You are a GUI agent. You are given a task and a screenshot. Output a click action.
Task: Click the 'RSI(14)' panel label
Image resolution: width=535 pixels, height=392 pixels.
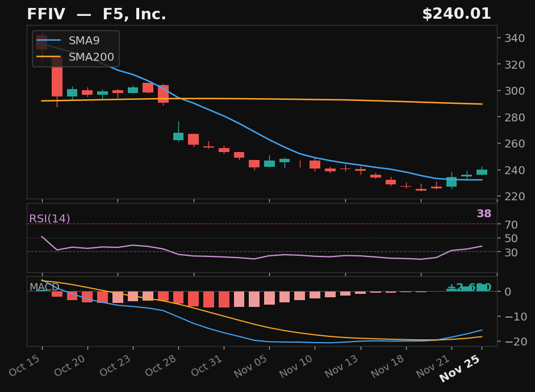tap(49, 218)
